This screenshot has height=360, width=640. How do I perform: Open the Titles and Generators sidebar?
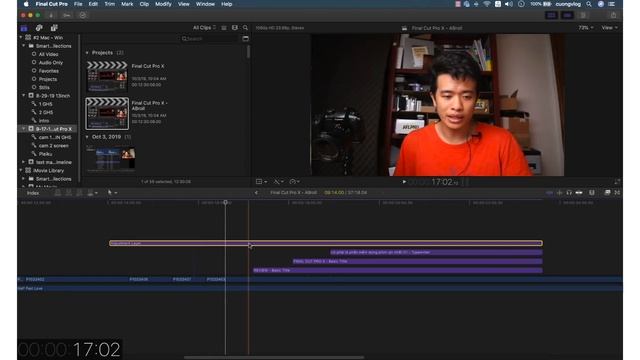click(x=54, y=28)
